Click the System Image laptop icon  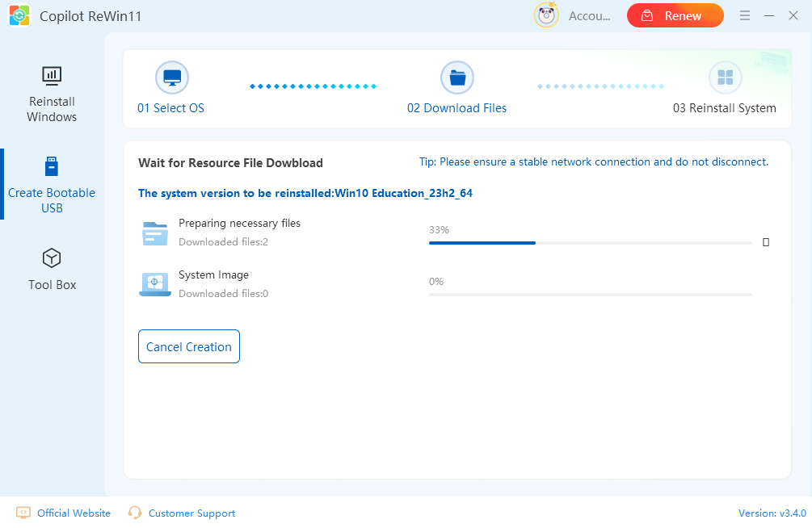point(154,284)
